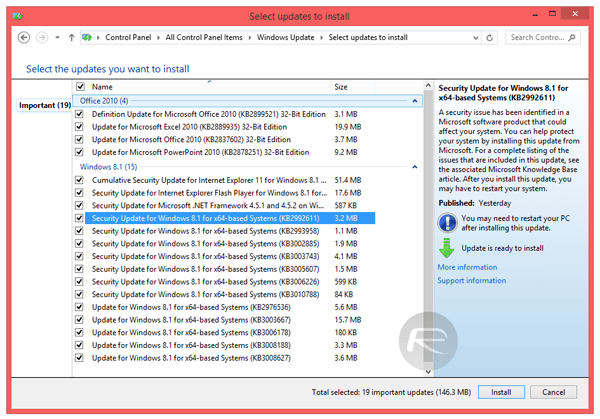Click the 51.4 MB size value
Screen dimensions: 600x419
[x=348, y=180]
